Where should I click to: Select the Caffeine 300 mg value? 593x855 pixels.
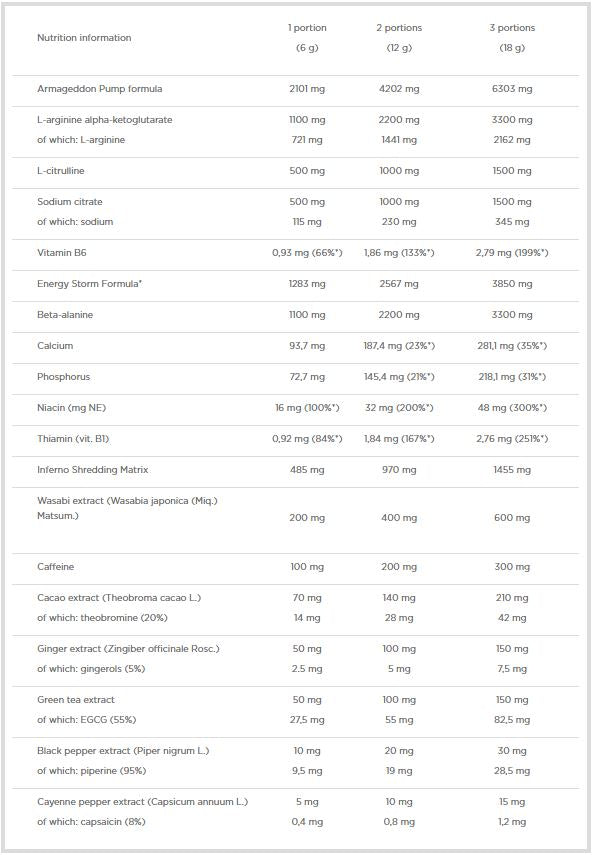point(512,567)
